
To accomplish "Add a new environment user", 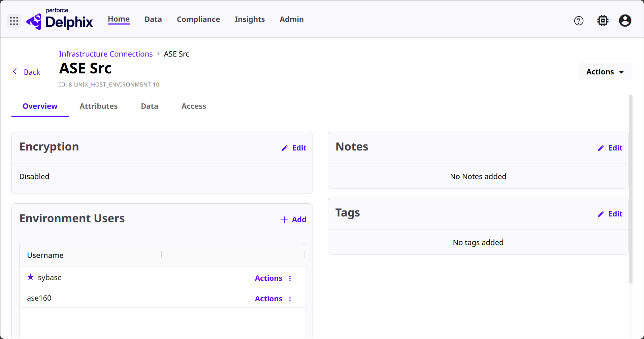I will pyautogui.click(x=294, y=220).
